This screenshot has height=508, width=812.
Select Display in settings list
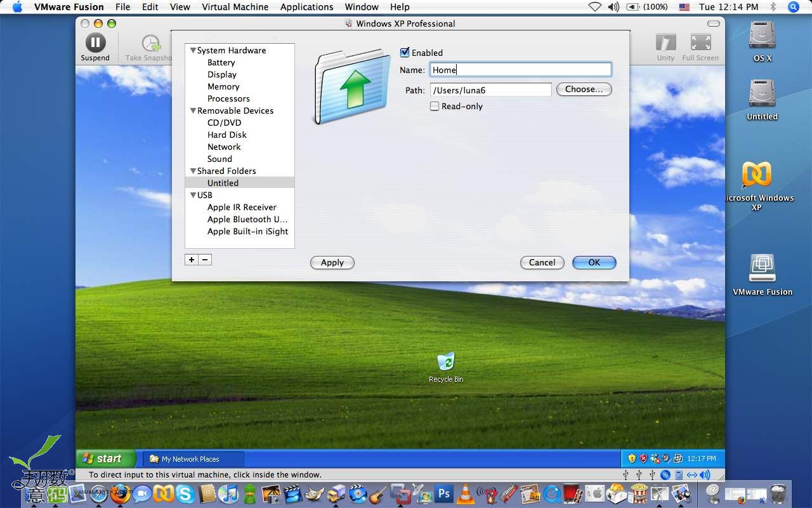coord(222,74)
